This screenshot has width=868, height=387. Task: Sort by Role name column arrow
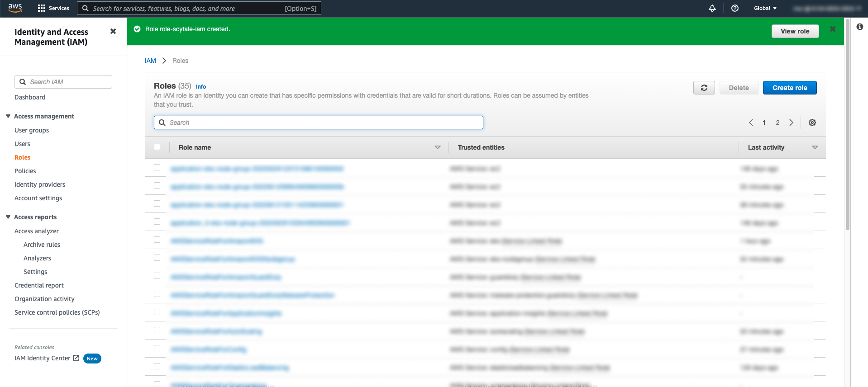pyautogui.click(x=438, y=147)
